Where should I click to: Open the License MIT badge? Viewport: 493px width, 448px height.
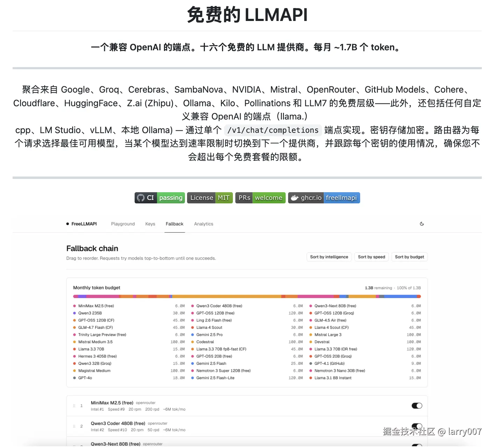tap(210, 198)
